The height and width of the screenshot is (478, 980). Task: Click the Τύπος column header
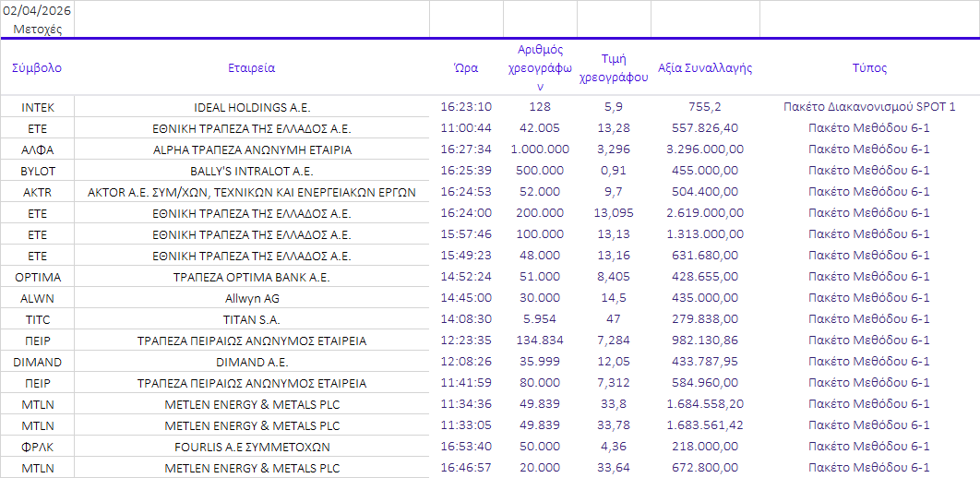point(869,68)
